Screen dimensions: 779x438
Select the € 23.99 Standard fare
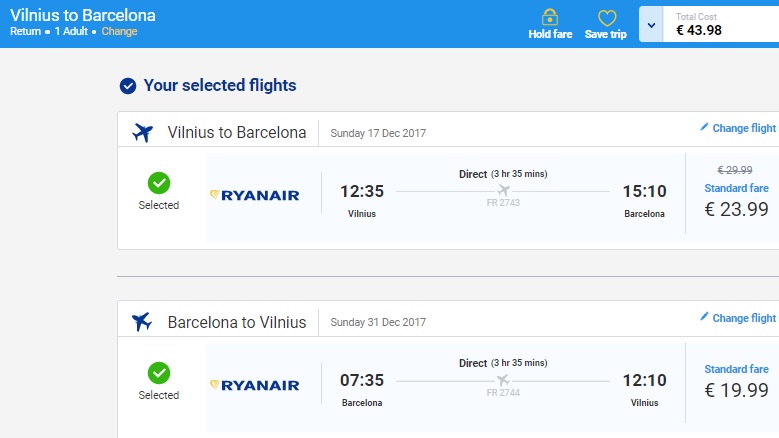(x=736, y=209)
